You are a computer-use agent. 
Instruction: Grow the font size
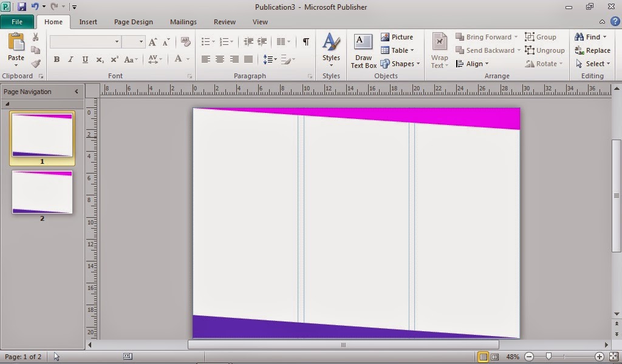click(x=152, y=42)
